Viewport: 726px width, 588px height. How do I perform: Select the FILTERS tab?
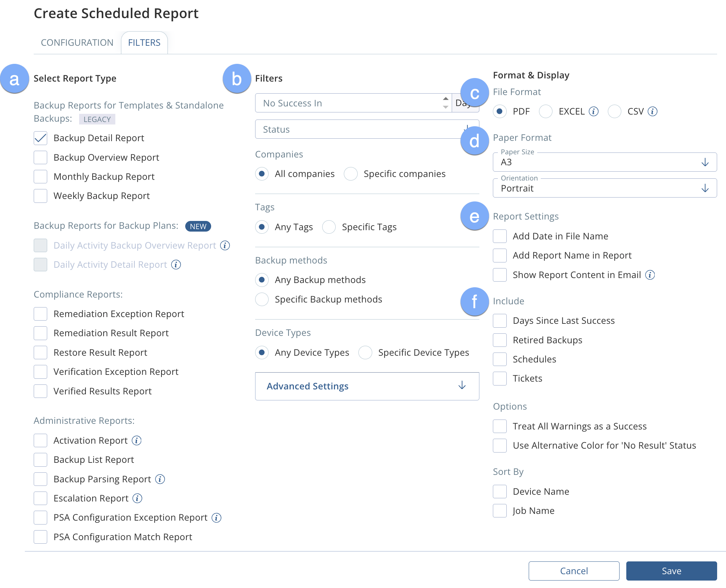point(144,43)
